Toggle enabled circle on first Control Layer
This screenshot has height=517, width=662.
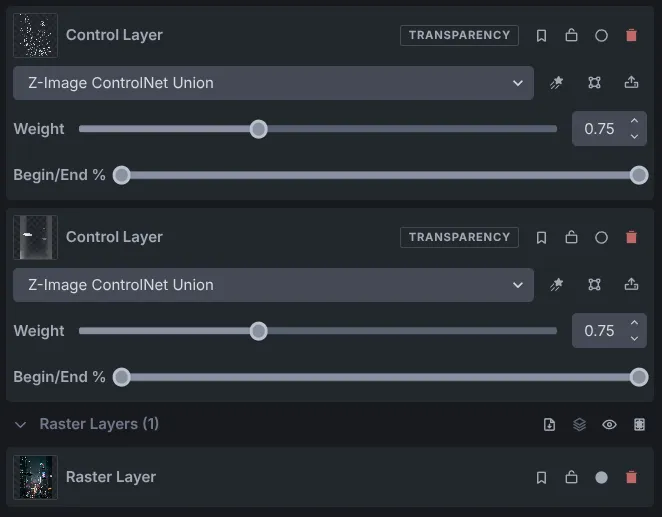[601, 35]
